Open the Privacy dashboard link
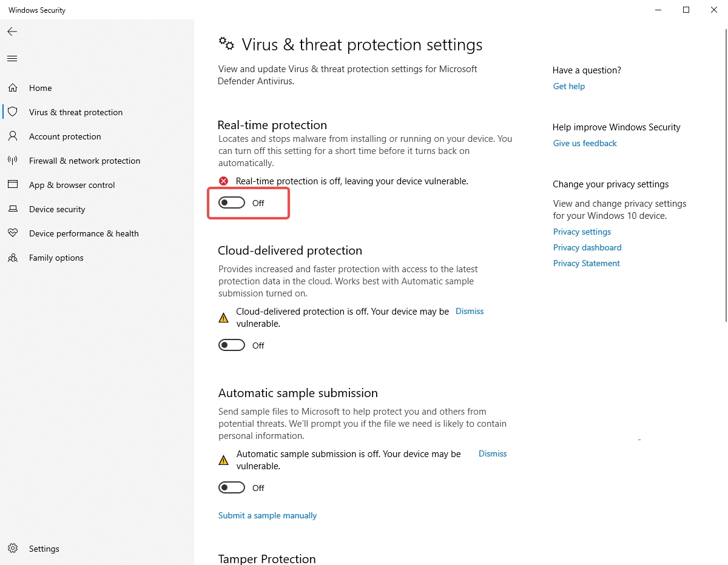The image size is (728, 565). [587, 247]
